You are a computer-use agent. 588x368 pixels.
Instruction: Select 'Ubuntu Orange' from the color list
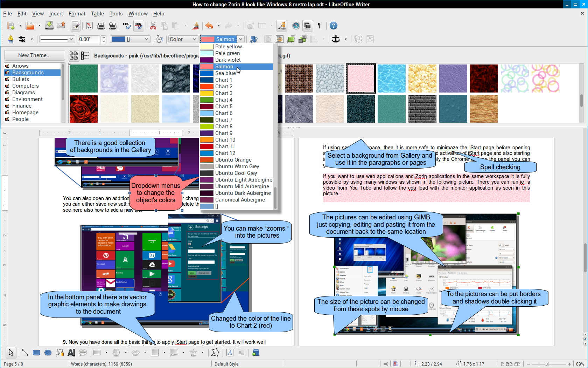(x=233, y=160)
